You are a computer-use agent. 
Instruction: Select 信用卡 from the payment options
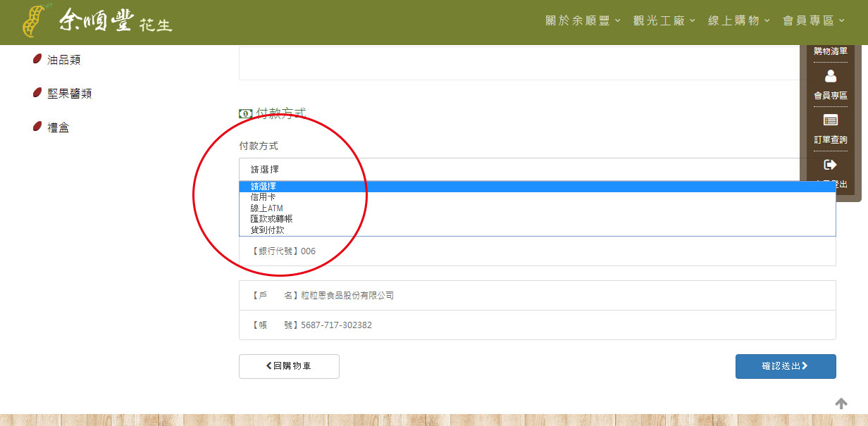263,197
